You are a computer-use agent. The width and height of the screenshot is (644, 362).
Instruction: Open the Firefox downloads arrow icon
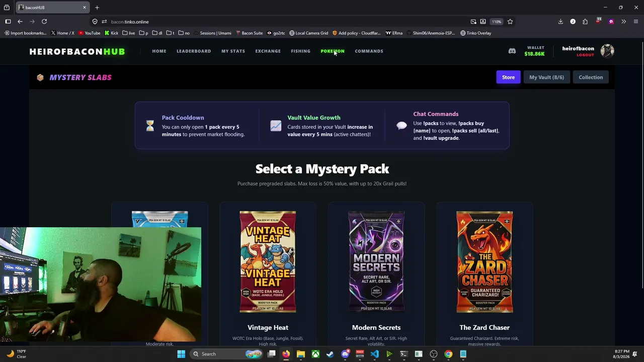(560, 22)
